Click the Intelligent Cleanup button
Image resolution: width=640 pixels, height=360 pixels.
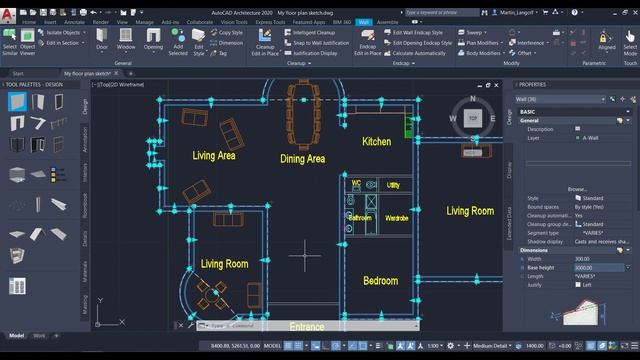(309, 32)
